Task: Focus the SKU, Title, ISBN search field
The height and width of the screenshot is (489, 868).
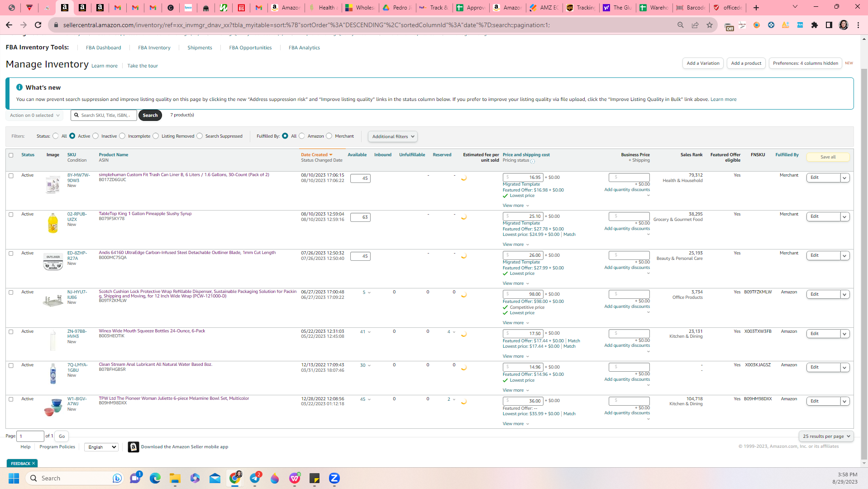Action: pyautogui.click(x=104, y=115)
